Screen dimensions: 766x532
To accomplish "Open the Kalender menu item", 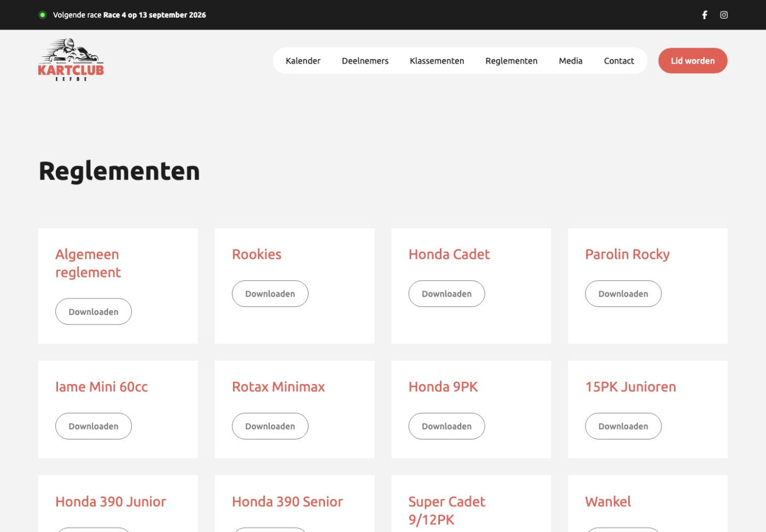I will click(303, 61).
